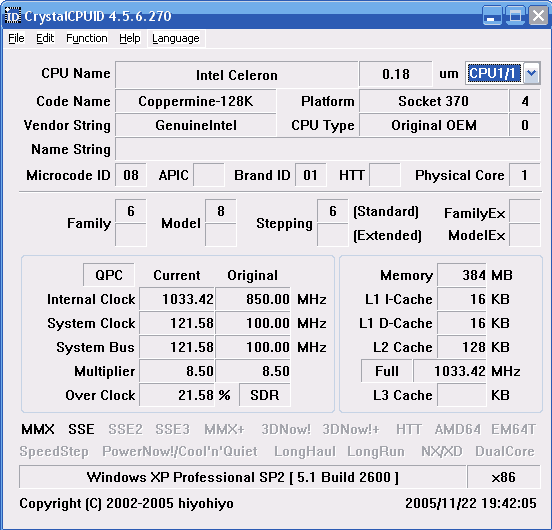Click the Microcode ID value 08
552x530 pixels.
131,175
